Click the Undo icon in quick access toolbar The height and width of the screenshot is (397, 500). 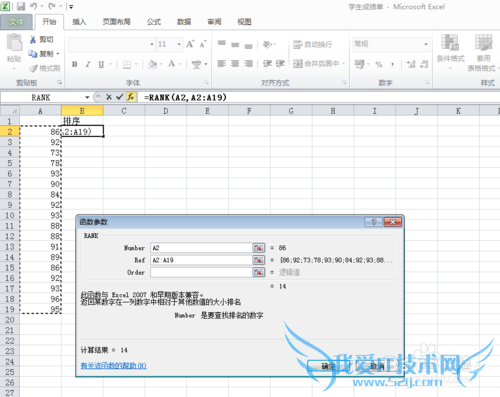click(33, 6)
